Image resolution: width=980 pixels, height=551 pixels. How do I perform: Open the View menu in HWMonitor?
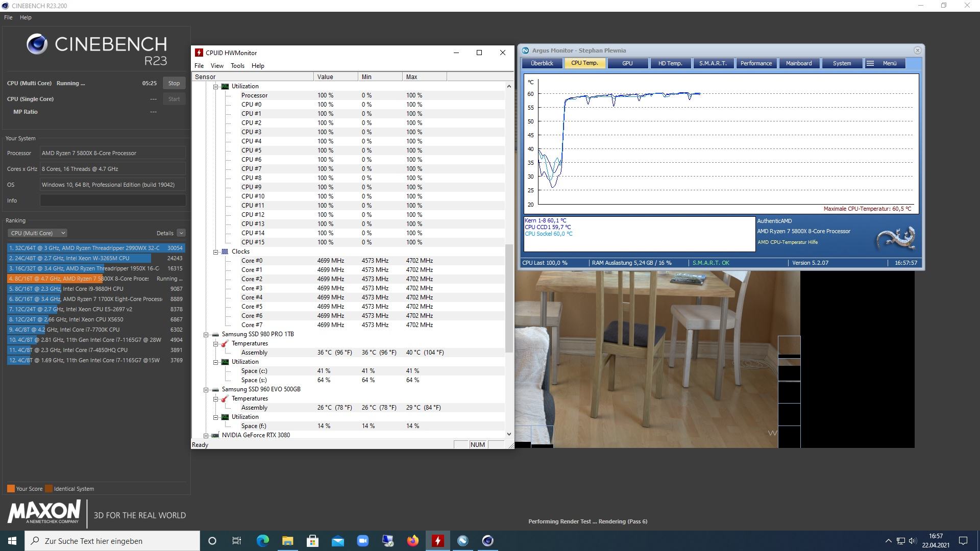217,66
